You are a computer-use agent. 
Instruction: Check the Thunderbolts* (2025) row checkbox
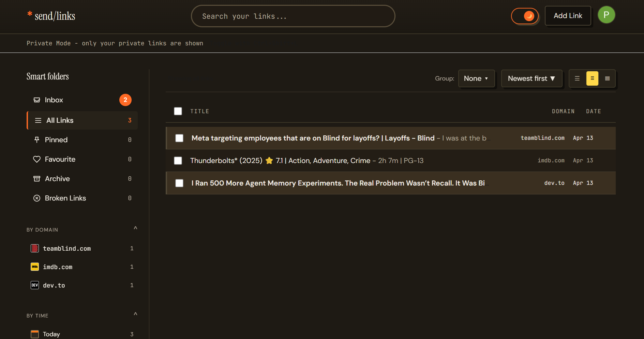178,161
